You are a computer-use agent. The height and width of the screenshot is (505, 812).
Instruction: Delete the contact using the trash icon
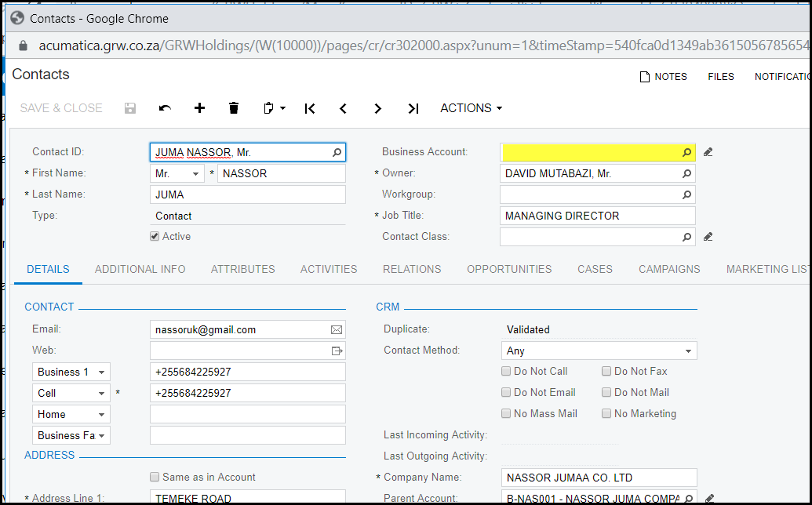coord(234,108)
